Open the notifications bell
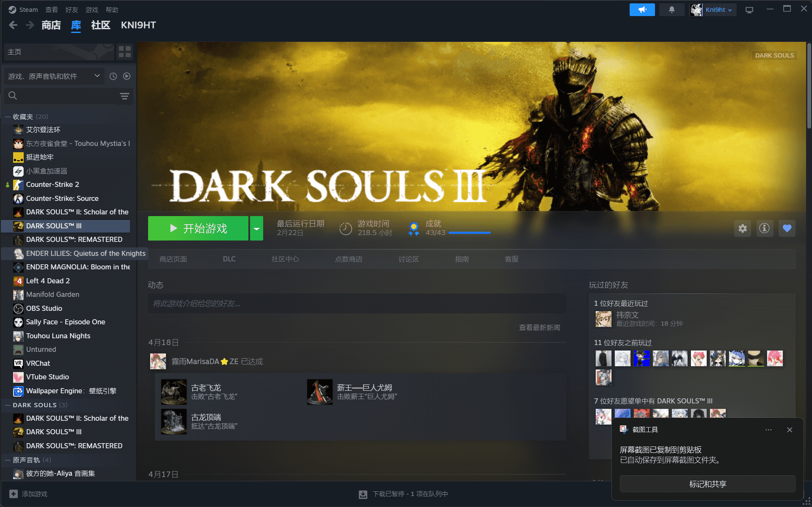Image resolution: width=812 pixels, height=507 pixels. click(x=672, y=10)
